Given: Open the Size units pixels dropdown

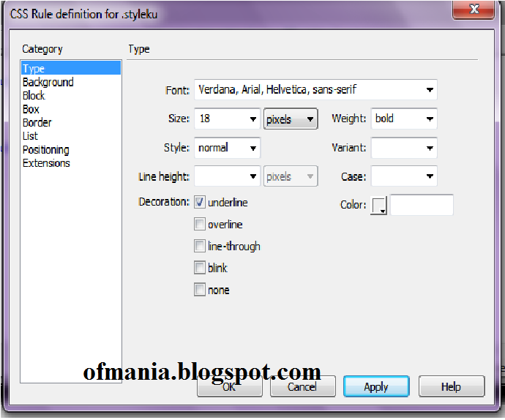Looking at the screenshot, I should pyautogui.click(x=291, y=119).
